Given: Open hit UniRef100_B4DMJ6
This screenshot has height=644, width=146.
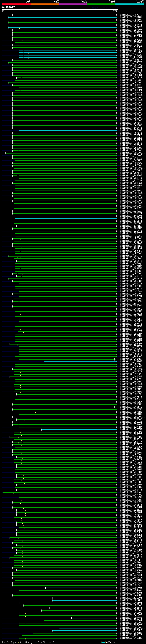Looking at the screenshot, I should coord(131,128).
